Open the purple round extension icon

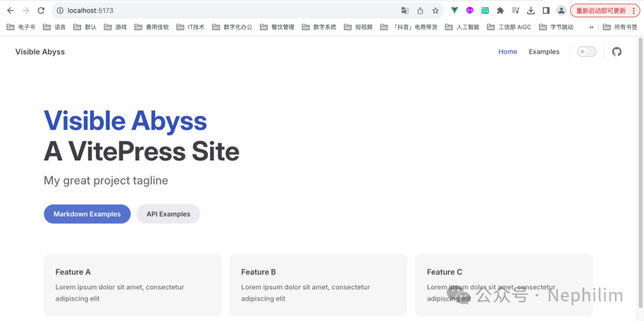pyautogui.click(x=470, y=11)
